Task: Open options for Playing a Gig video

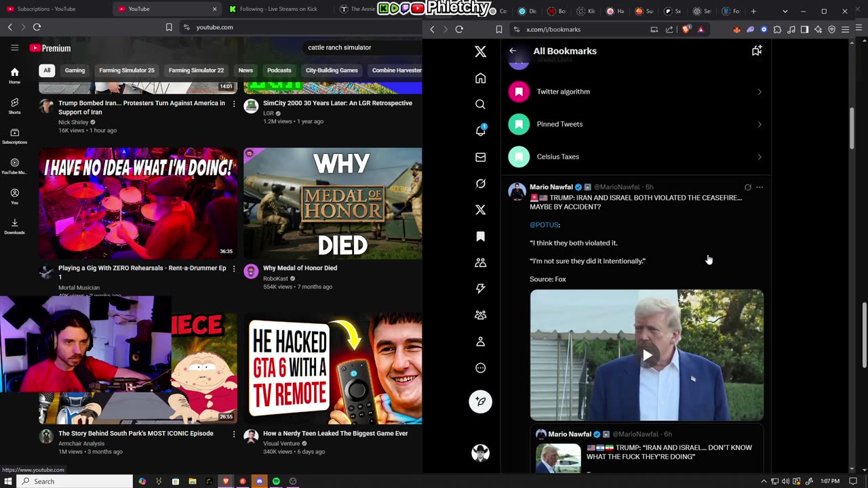Action: [234, 268]
